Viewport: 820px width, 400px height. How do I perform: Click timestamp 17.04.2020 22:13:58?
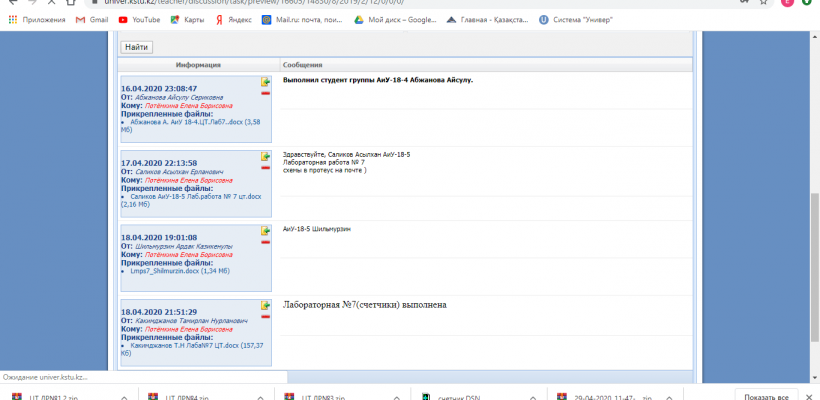159,163
